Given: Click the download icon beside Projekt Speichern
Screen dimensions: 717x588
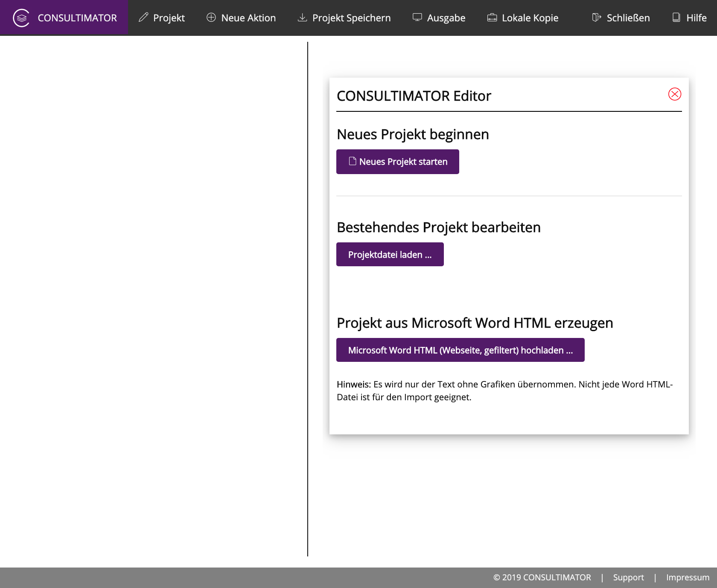Looking at the screenshot, I should pyautogui.click(x=302, y=17).
